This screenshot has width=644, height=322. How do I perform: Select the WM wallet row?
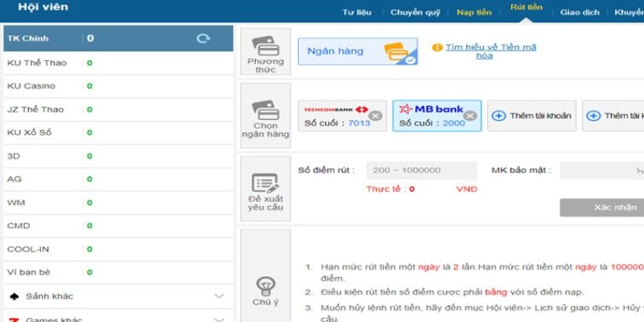pyautogui.click(x=118, y=203)
